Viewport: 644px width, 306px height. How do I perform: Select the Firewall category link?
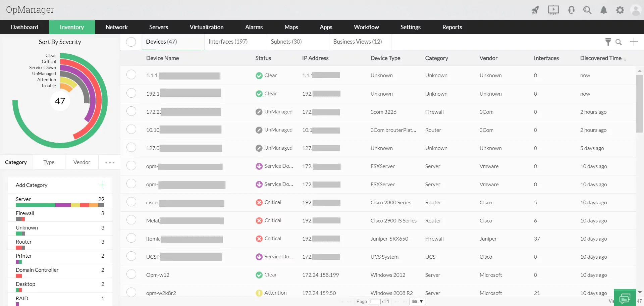(25, 213)
